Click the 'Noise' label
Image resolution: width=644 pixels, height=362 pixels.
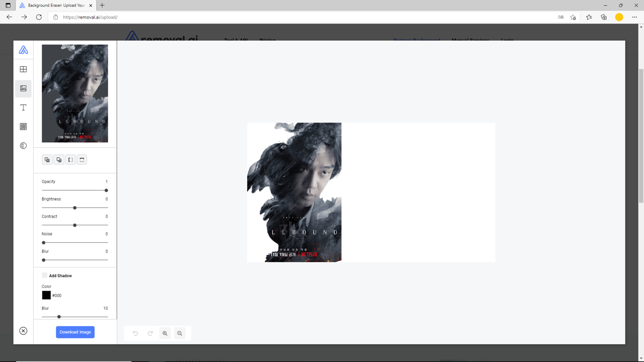click(47, 234)
